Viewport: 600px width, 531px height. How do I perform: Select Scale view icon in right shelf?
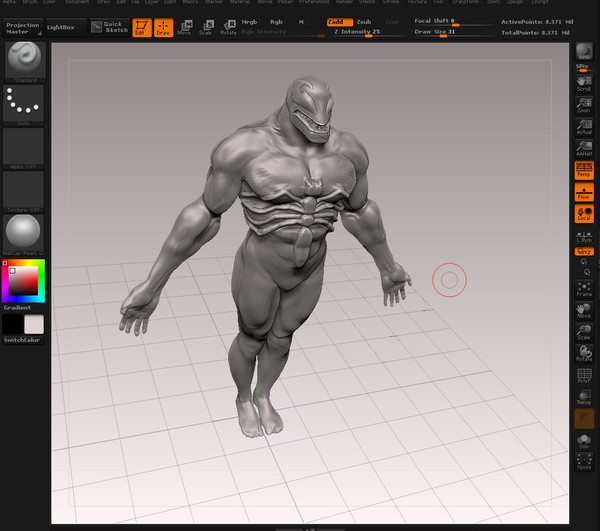584,332
